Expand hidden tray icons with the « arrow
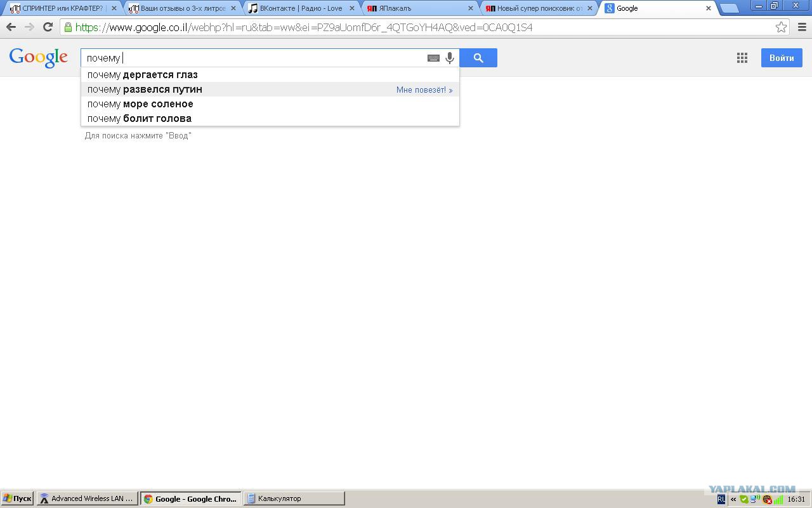 click(733, 499)
